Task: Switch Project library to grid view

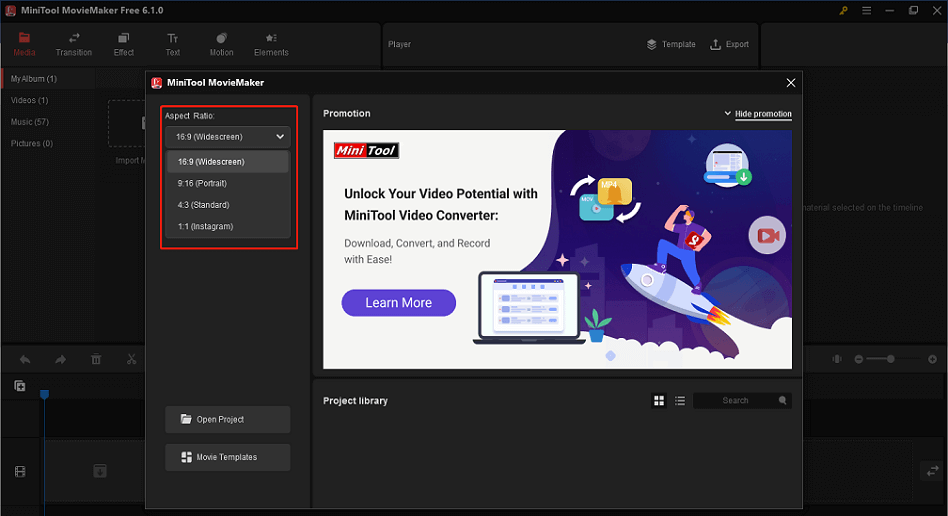Action: point(659,401)
